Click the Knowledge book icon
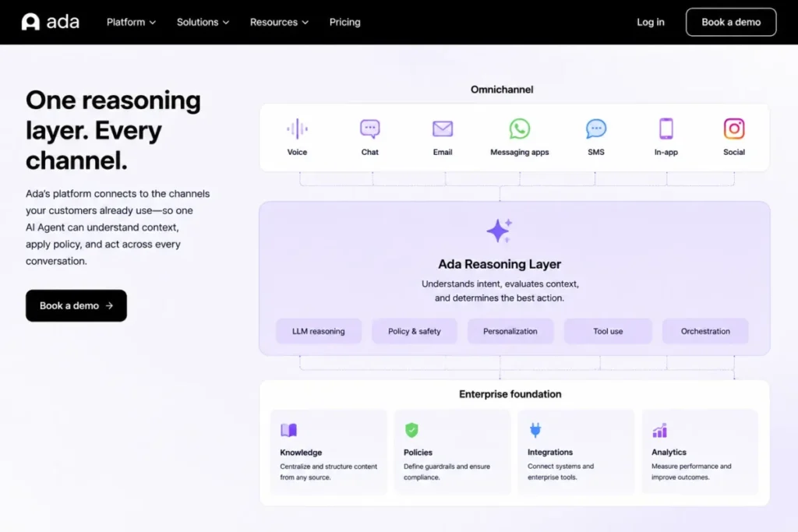798x532 pixels. click(x=288, y=430)
